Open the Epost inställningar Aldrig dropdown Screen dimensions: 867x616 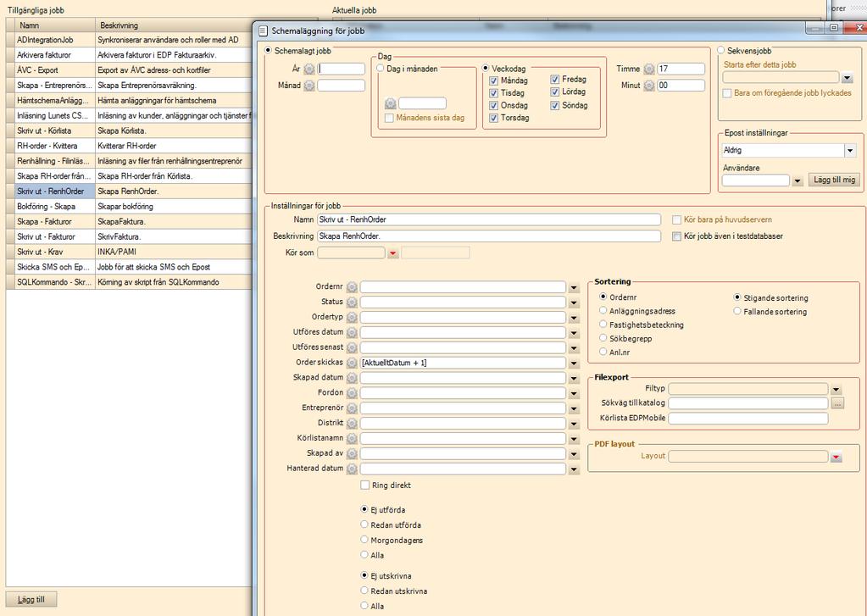850,151
